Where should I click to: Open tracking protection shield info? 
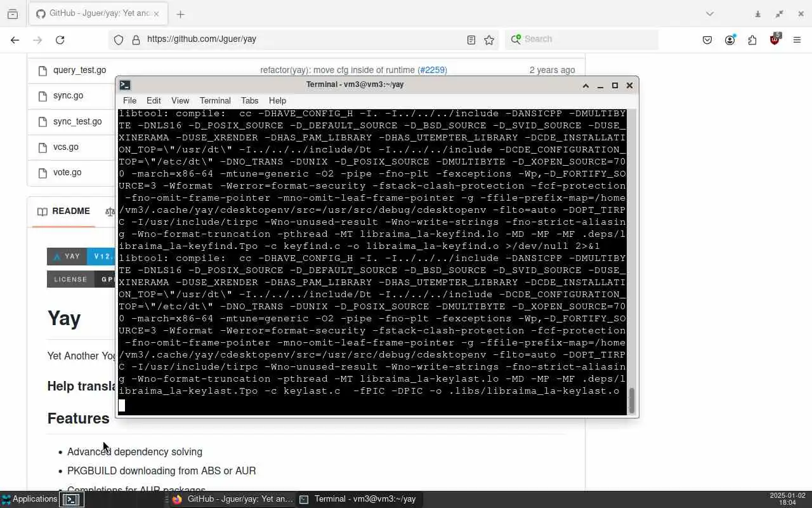pos(119,39)
